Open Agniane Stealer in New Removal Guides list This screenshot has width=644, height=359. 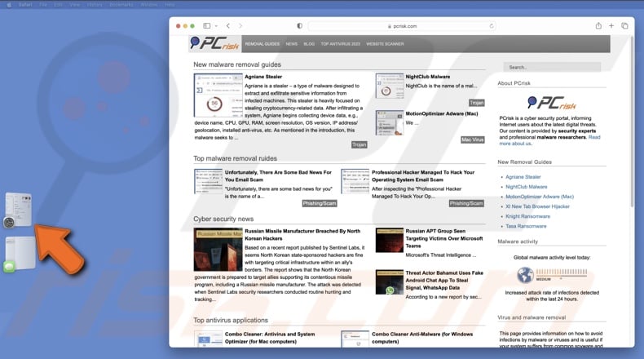click(x=523, y=177)
